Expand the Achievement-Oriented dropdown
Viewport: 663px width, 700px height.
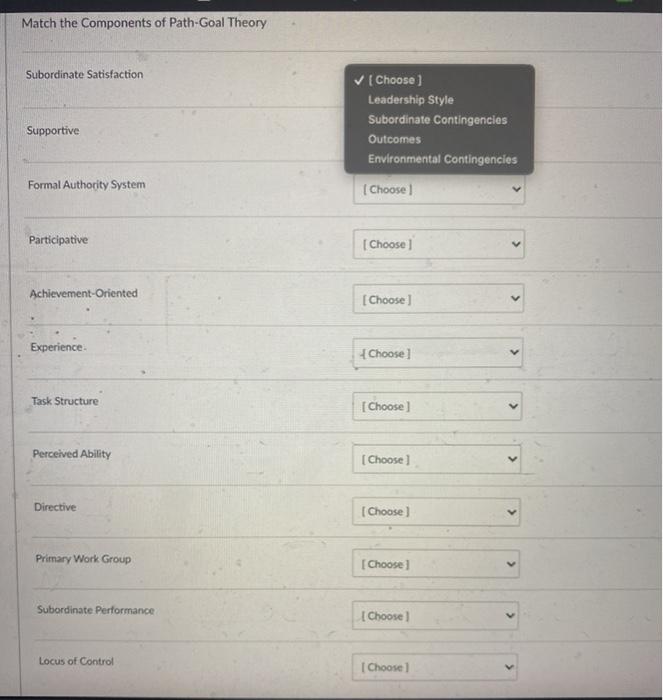pyautogui.click(x=438, y=299)
